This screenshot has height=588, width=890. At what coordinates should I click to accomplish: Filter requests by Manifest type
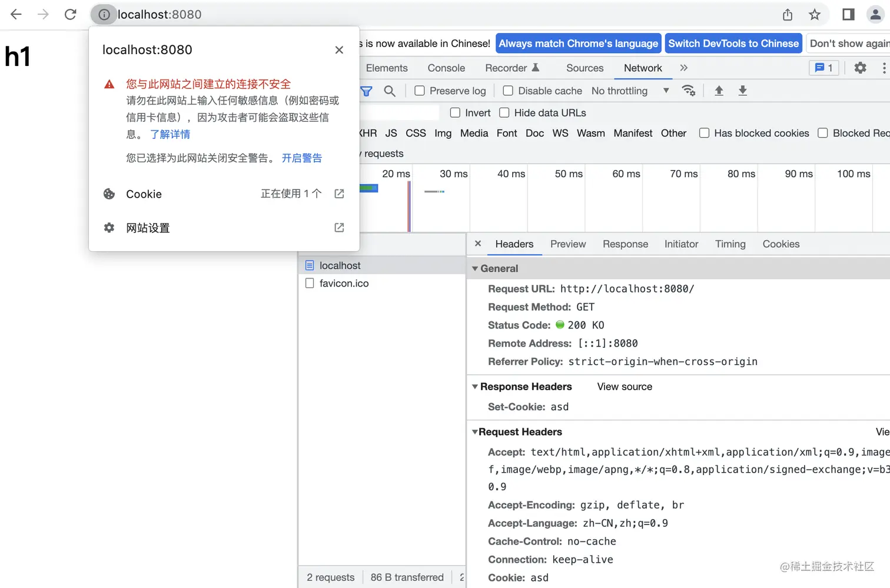(633, 134)
